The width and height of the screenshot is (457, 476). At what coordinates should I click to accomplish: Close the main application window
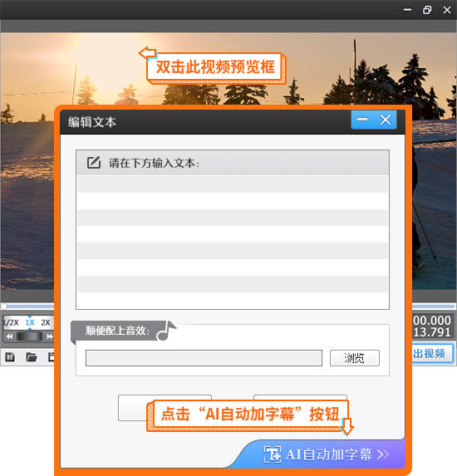(x=447, y=10)
